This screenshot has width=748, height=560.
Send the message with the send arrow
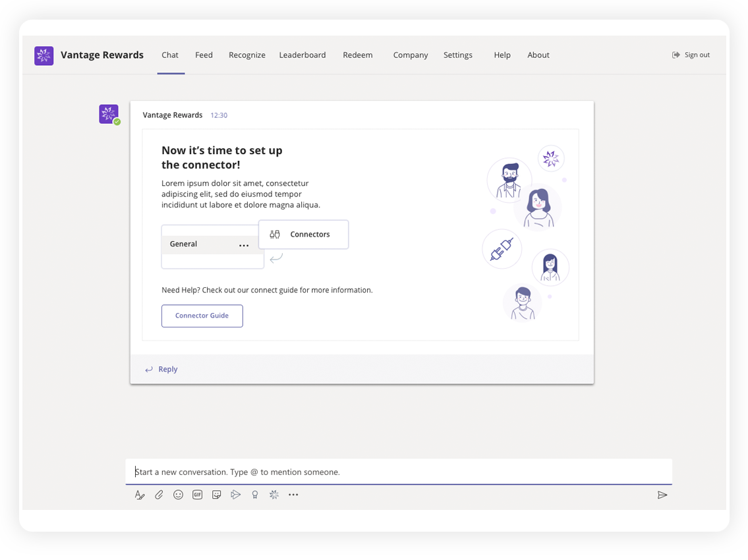point(662,495)
